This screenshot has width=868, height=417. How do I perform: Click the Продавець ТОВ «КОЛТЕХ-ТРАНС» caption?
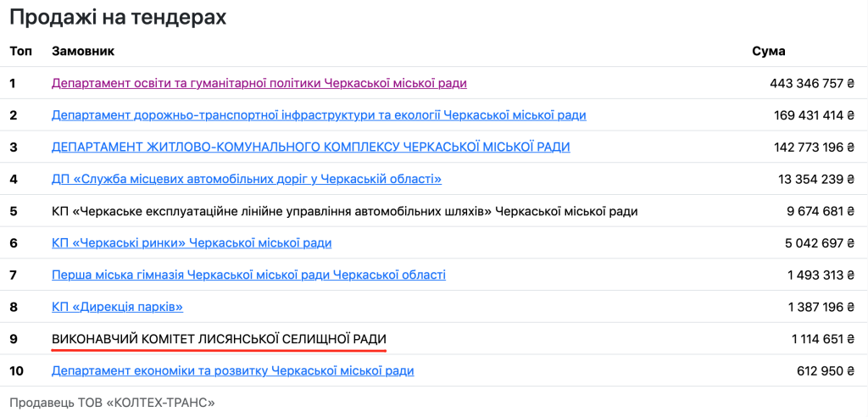[x=113, y=403]
